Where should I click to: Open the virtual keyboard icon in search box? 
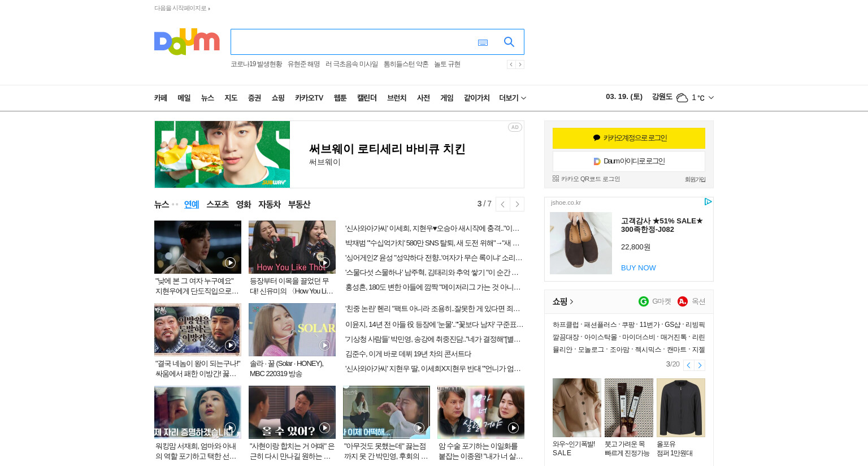click(x=483, y=42)
